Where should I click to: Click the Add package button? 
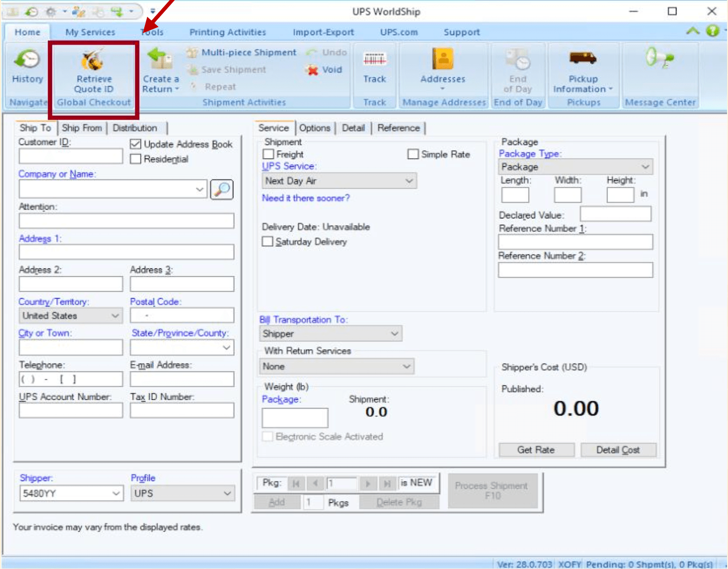277,502
